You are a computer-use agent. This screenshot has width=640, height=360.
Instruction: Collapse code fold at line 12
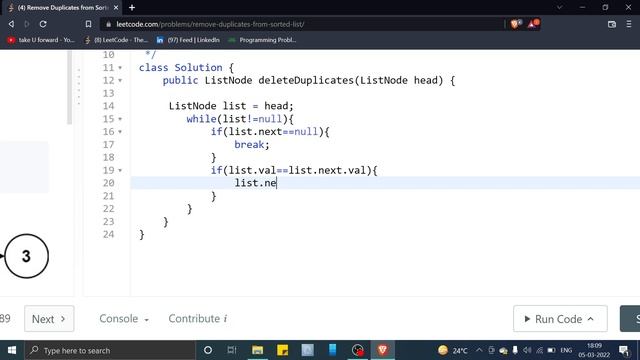coord(120,80)
